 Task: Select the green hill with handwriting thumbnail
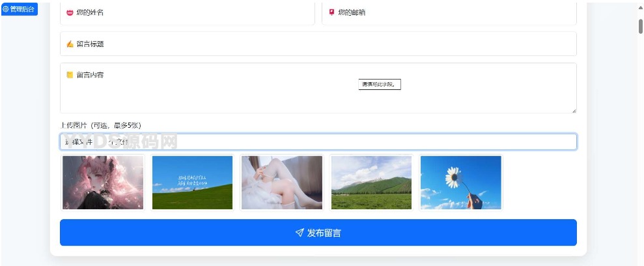click(192, 183)
